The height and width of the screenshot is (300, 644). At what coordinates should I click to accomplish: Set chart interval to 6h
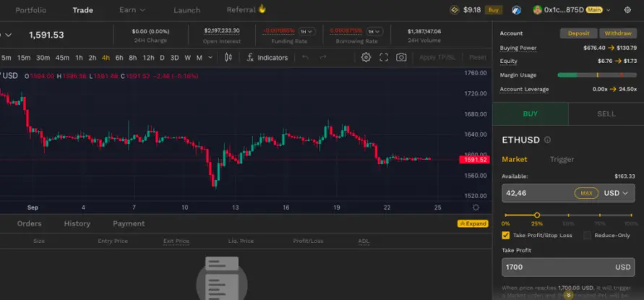[x=119, y=58]
